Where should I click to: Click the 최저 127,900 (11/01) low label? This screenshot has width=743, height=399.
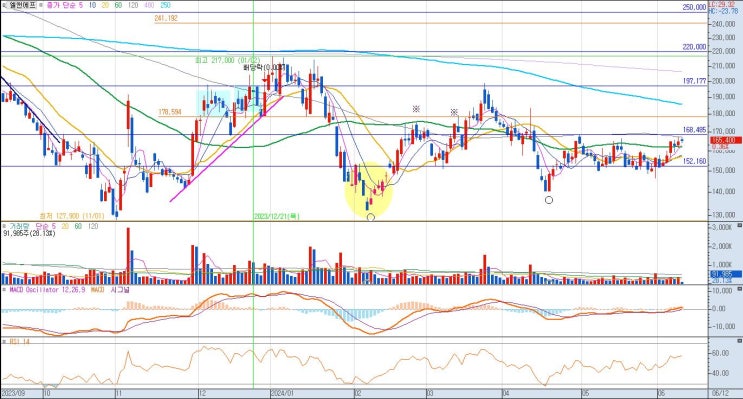pyautogui.click(x=72, y=216)
